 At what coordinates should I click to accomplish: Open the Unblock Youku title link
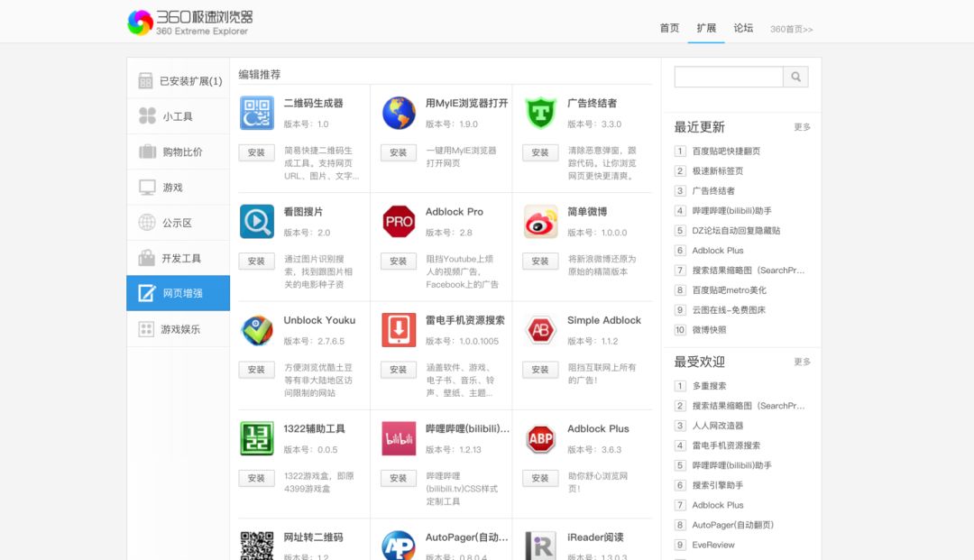(x=319, y=320)
